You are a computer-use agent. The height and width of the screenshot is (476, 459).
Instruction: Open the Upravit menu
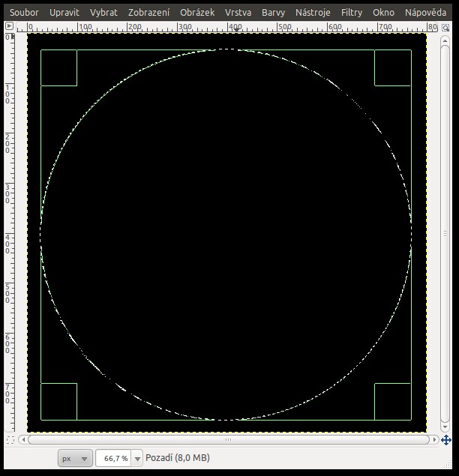64,13
